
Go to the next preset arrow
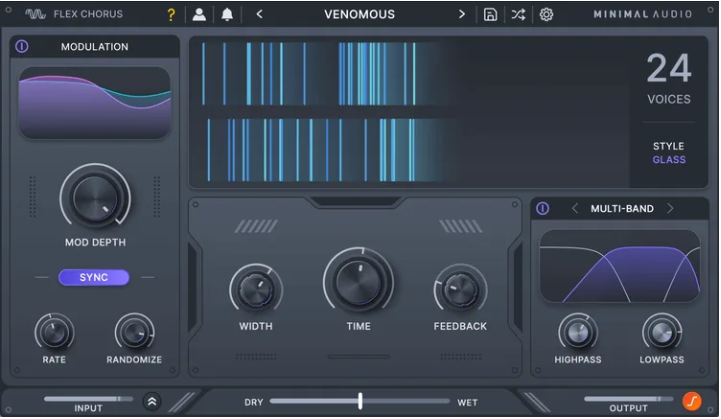click(x=462, y=15)
